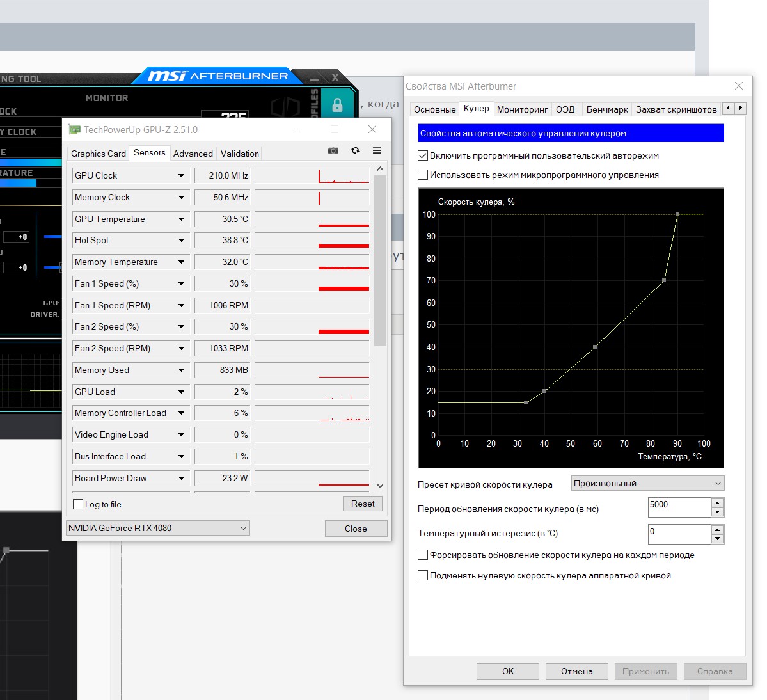Expand Hot Spot sensor dropdown
The image size is (767, 700).
(x=182, y=240)
